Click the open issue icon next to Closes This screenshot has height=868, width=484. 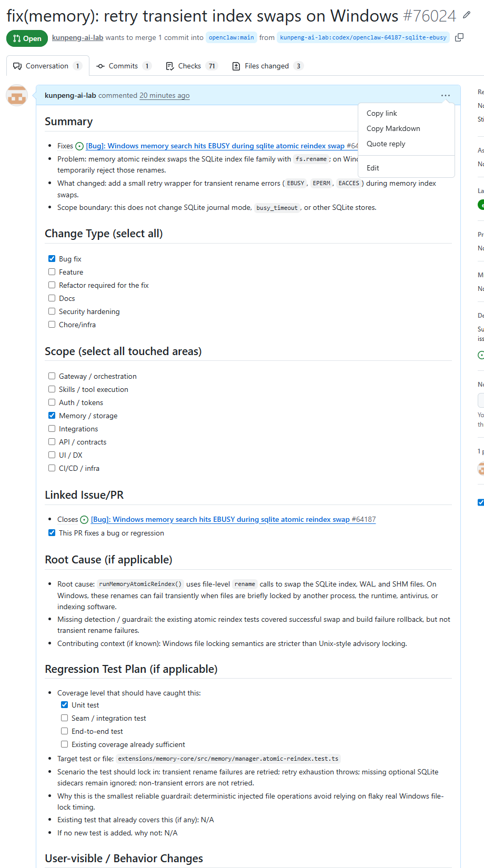point(84,520)
